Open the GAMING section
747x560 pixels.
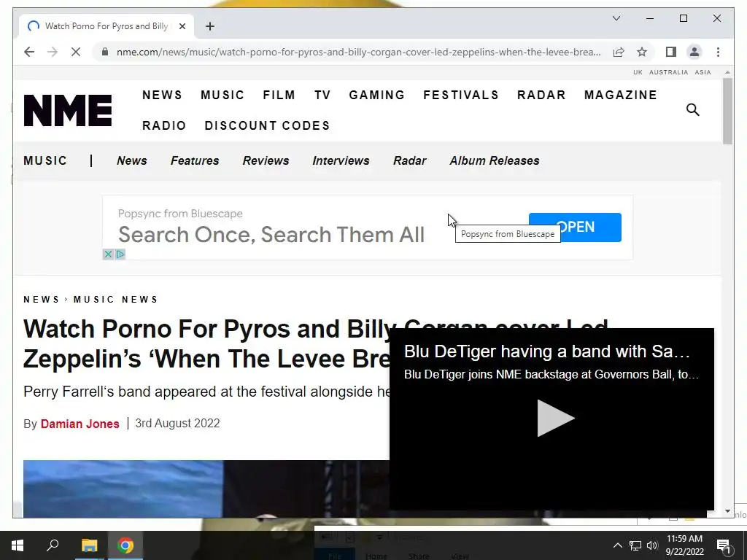pyautogui.click(x=376, y=95)
